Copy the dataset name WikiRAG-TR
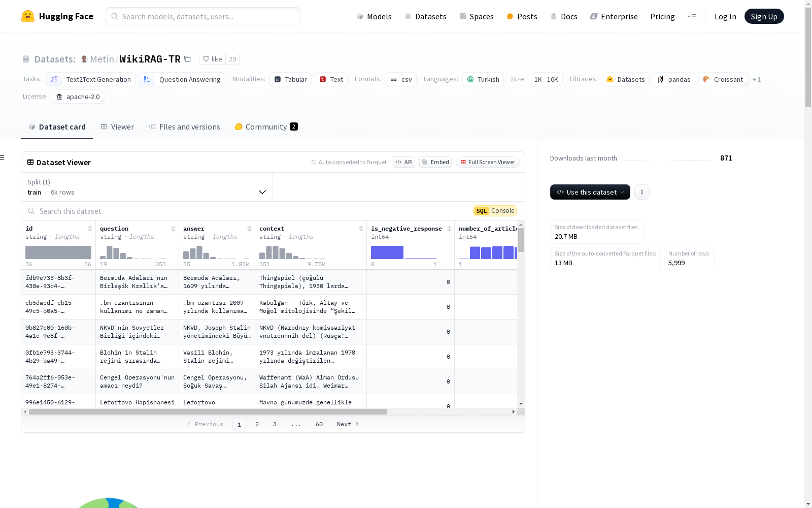Viewport: 812px width, 508px height. pos(187,59)
